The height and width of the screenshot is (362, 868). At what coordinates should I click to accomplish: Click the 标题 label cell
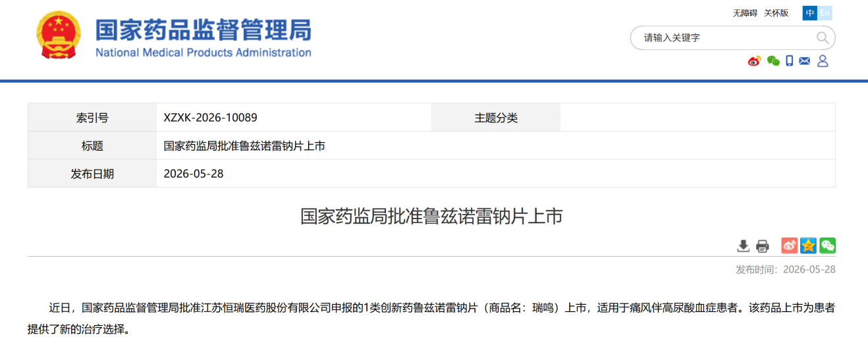(x=92, y=146)
